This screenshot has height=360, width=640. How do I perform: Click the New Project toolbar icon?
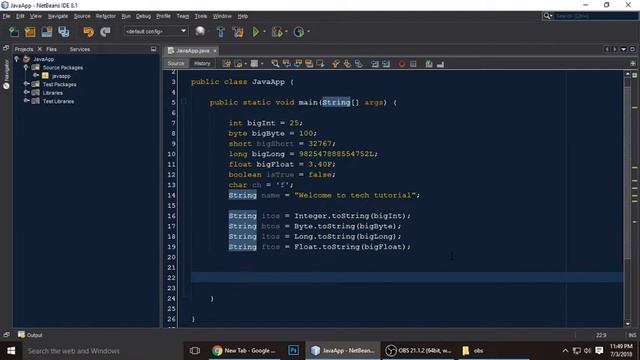(30, 32)
